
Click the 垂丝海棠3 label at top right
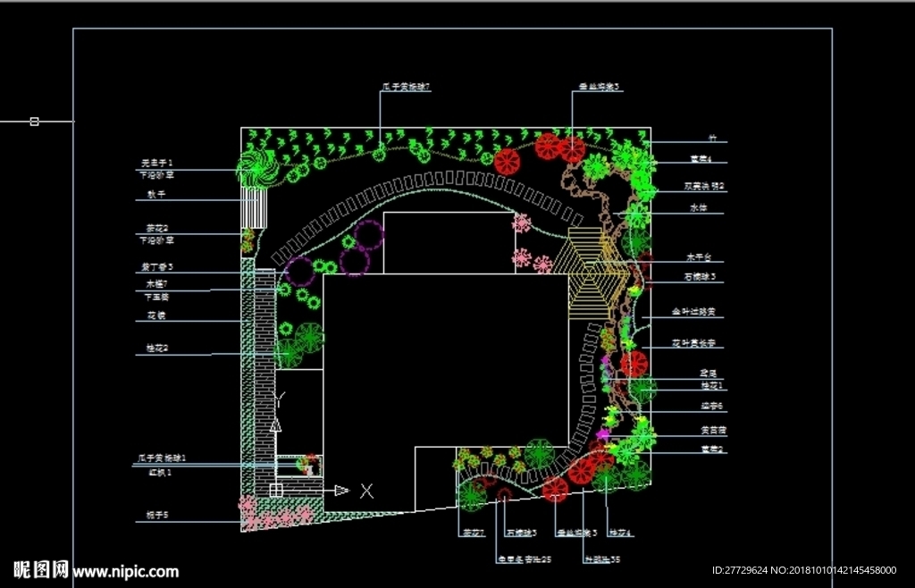599,87
